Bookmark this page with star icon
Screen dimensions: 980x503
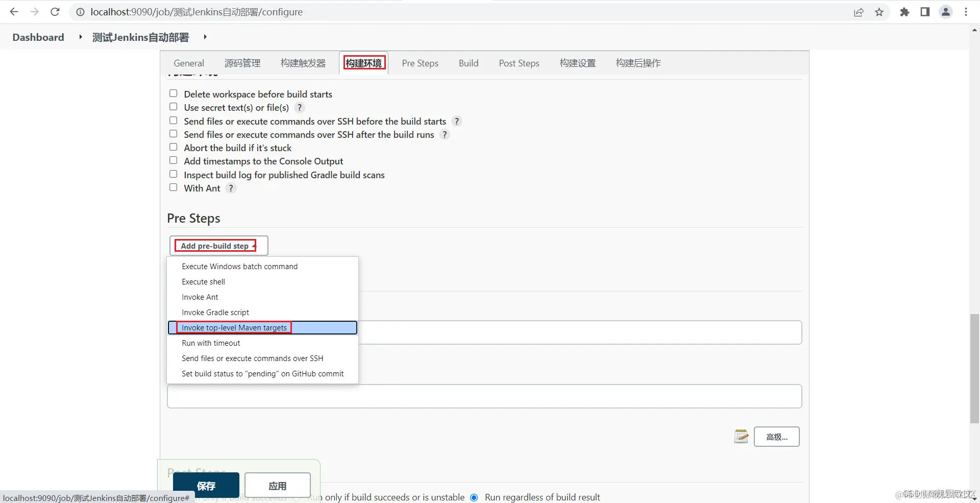(x=879, y=12)
